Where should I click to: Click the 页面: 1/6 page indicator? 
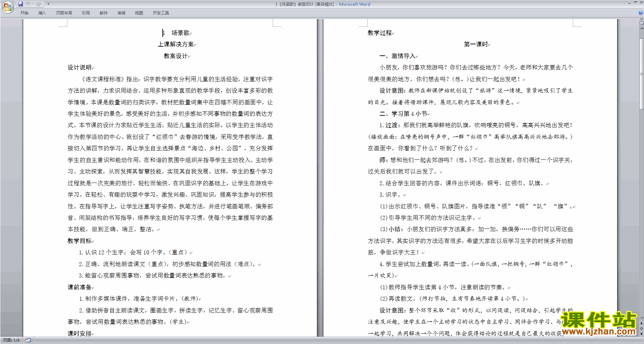coord(11,340)
